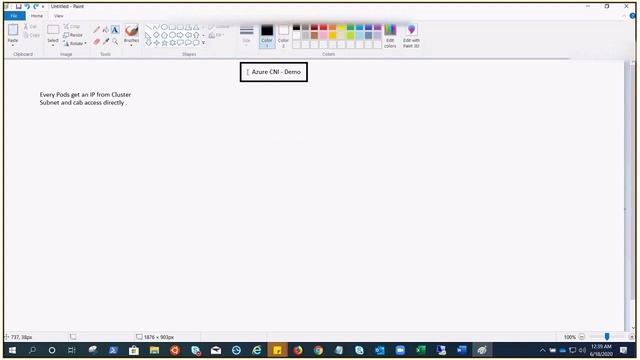
Task: Open Firefox from the taskbar
Action: (x=298, y=350)
